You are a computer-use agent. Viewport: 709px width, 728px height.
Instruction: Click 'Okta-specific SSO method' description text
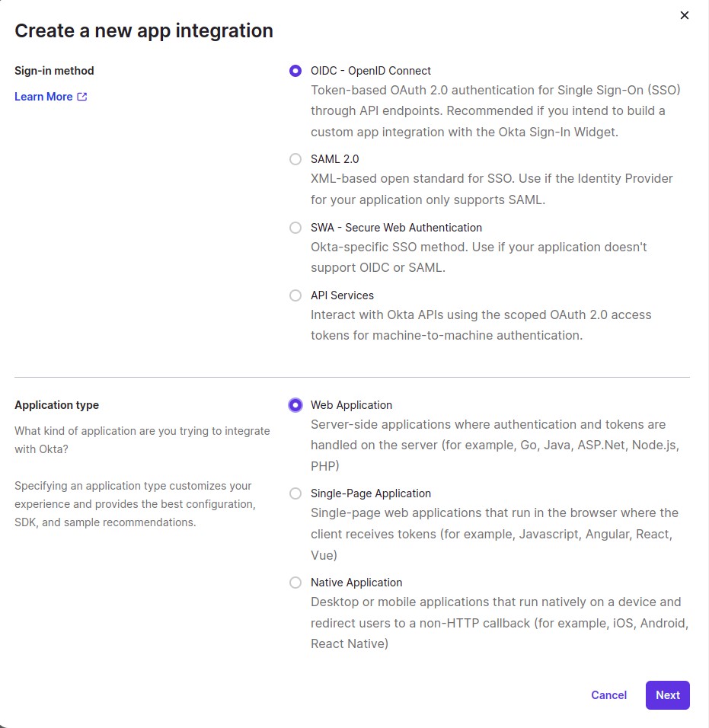479,257
